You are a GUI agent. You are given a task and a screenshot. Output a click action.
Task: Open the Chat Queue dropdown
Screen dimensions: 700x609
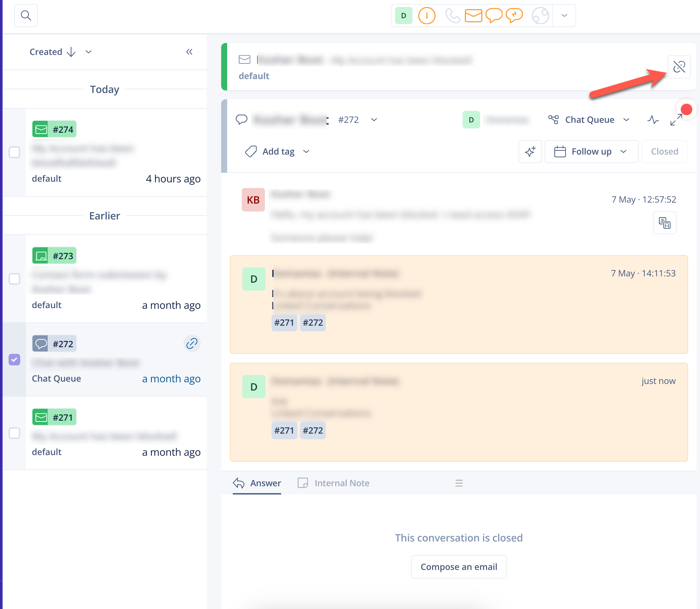(x=589, y=119)
